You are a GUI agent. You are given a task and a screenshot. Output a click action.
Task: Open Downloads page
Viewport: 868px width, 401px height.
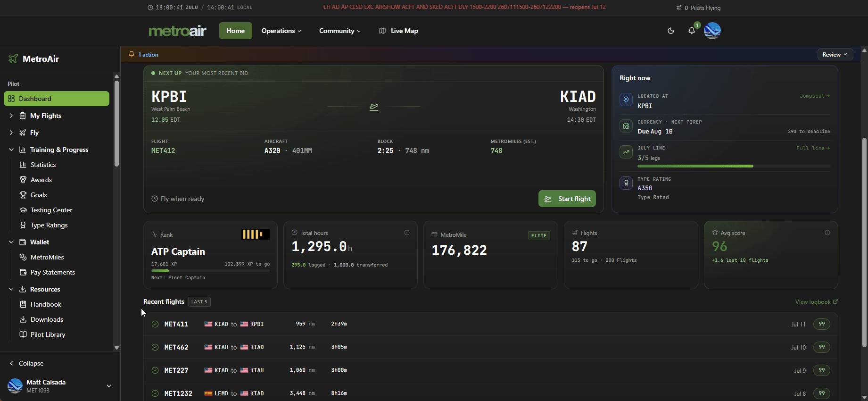47,319
